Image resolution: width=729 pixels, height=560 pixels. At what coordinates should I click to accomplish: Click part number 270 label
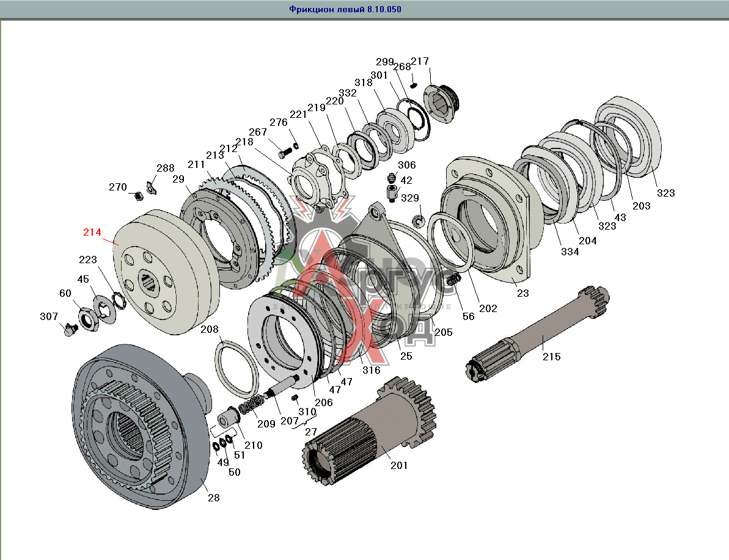pos(118,187)
